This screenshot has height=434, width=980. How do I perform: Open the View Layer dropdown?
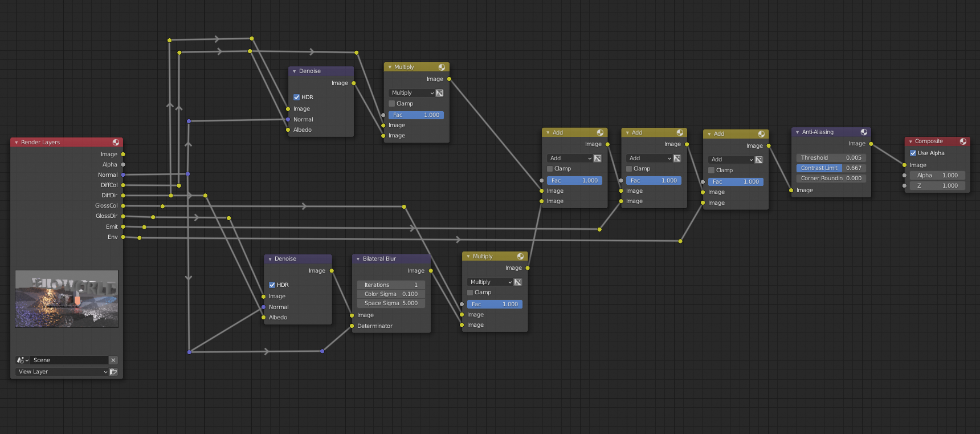click(x=62, y=371)
